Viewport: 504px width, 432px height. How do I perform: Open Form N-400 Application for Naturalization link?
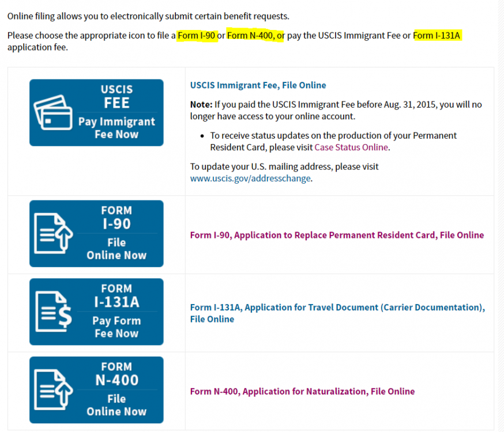click(x=302, y=392)
